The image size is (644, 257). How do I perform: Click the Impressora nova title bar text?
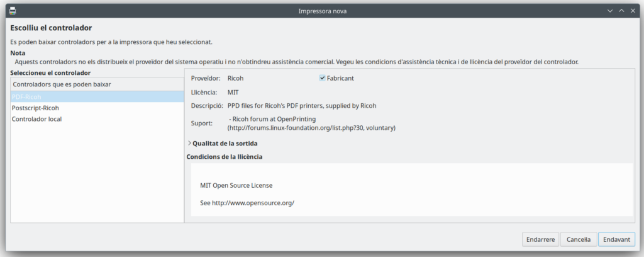coord(321,11)
